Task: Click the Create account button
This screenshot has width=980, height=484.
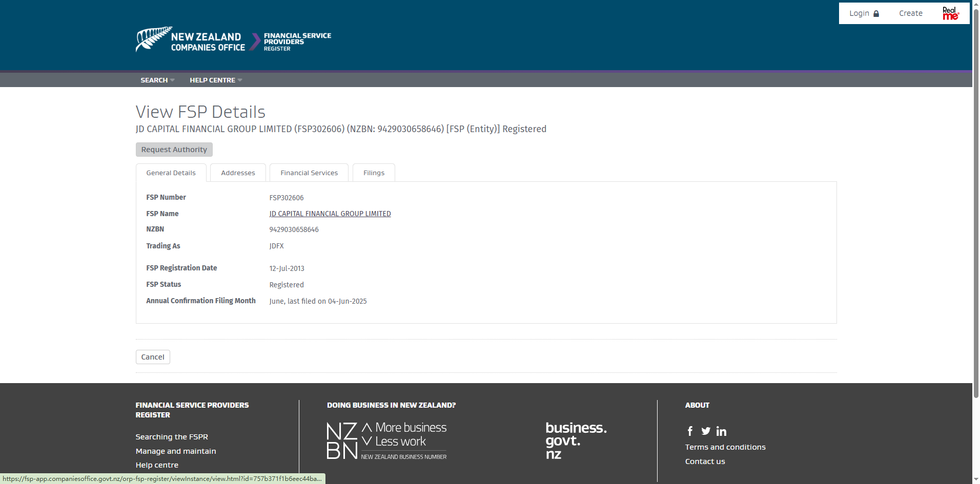Action: point(911,13)
